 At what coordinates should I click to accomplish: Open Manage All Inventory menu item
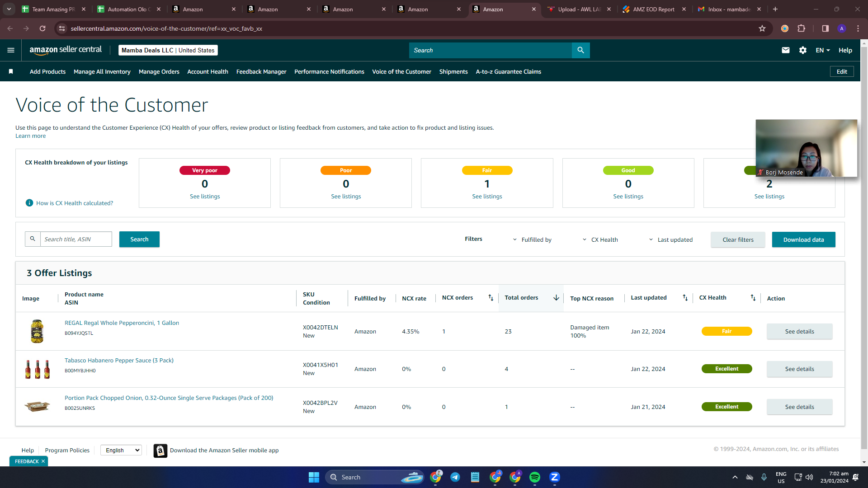coord(102,71)
